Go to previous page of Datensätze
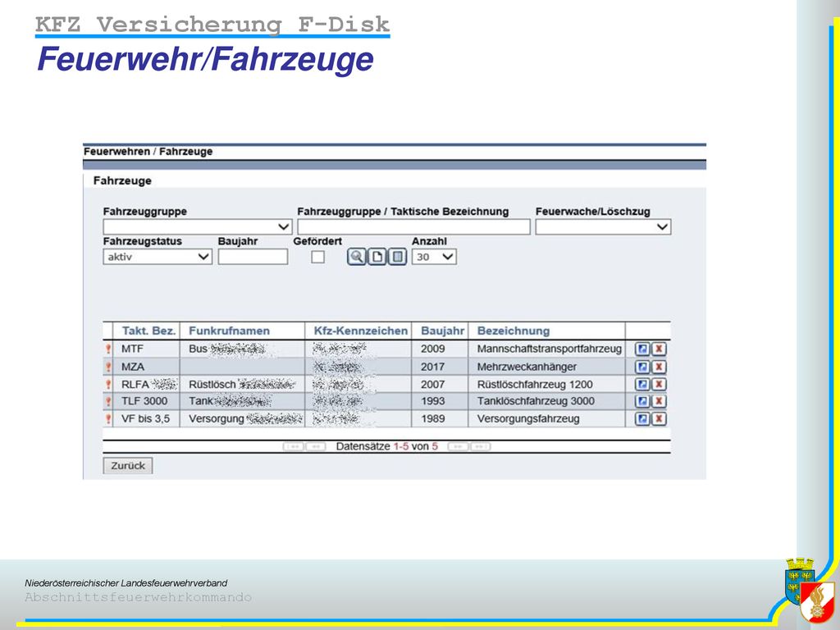 pos(316,446)
